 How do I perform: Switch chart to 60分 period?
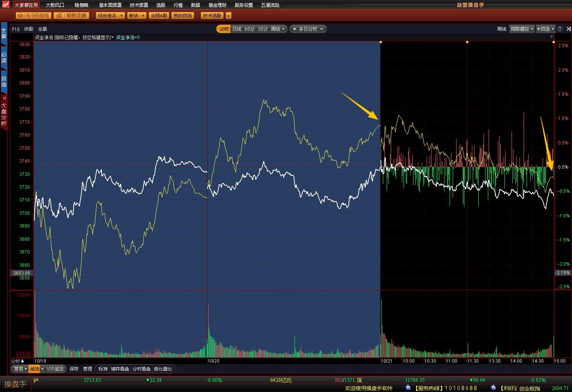[250, 29]
